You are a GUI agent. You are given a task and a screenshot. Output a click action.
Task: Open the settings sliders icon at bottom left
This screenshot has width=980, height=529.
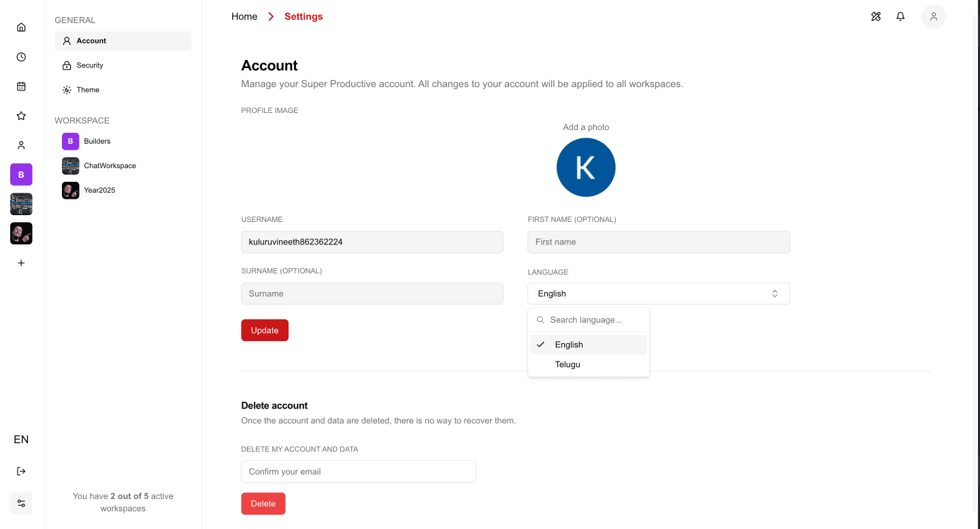pos(21,503)
